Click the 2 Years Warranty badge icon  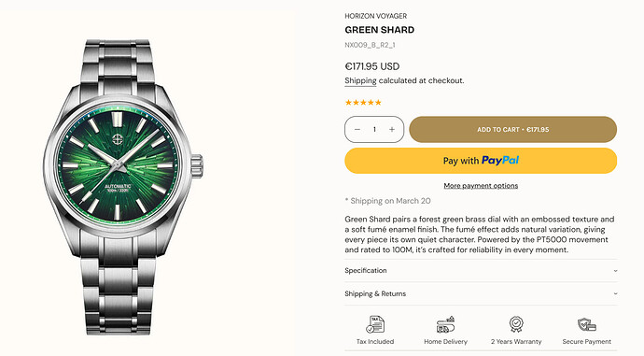pos(516,324)
